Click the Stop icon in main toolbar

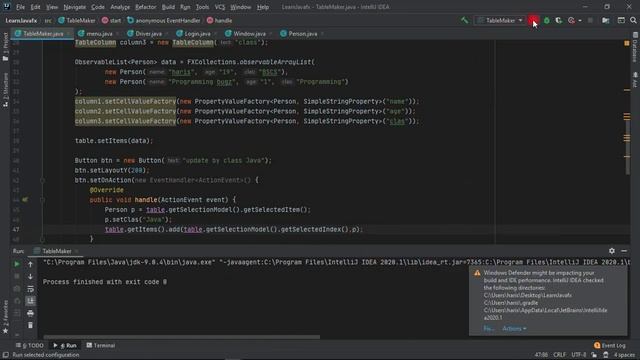(590, 20)
